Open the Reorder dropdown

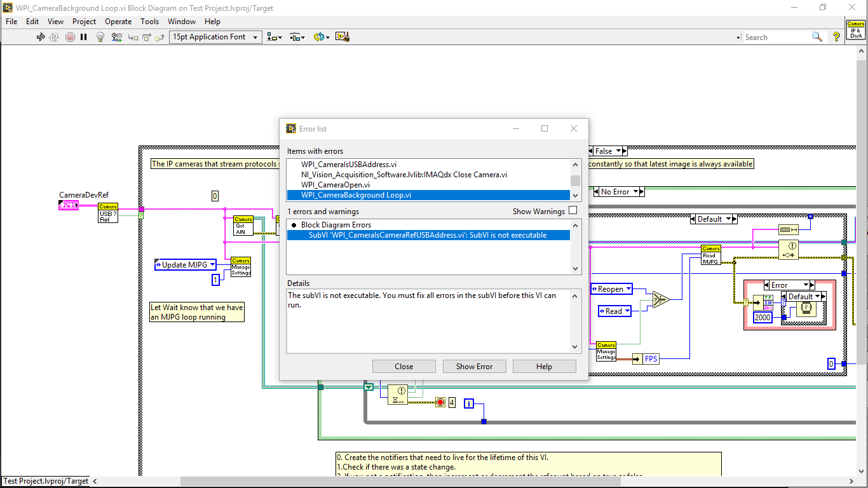pyautogui.click(x=321, y=37)
